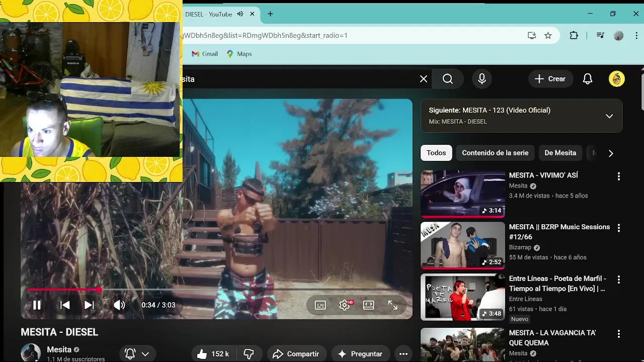Open VIVIMO' ASÍ video thumbnail
The width and height of the screenshot is (644, 362).
[462, 194]
